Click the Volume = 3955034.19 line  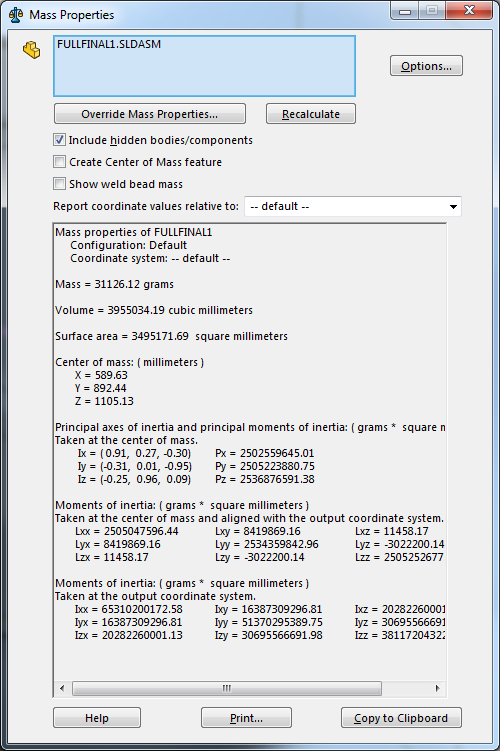[154, 310]
